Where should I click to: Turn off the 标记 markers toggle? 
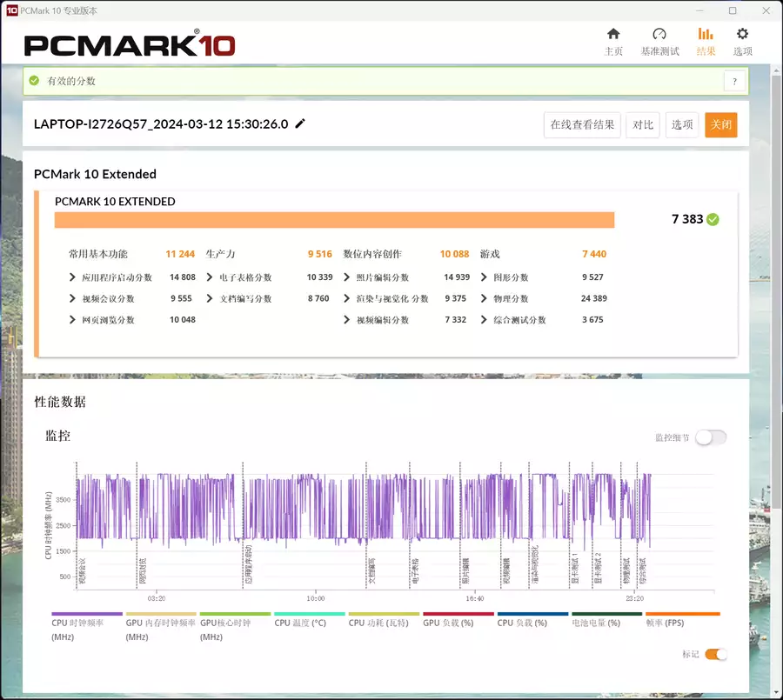coord(716,654)
